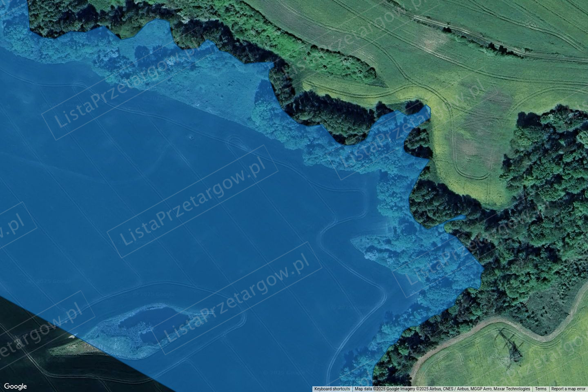The width and height of the screenshot is (588, 392).
Task: Click the Report a map error link
Action: coord(568,389)
